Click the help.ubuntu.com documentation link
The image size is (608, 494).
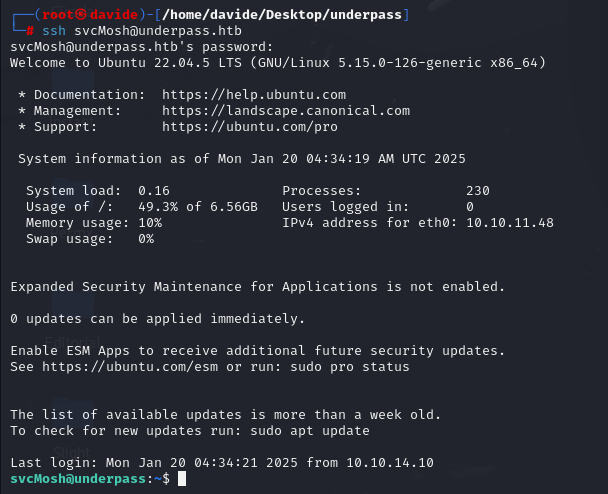pos(254,95)
